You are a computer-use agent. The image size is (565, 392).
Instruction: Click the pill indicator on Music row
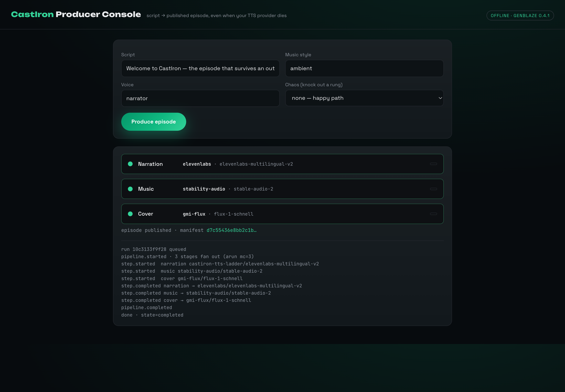pyautogui.click(x=433, y=189)
